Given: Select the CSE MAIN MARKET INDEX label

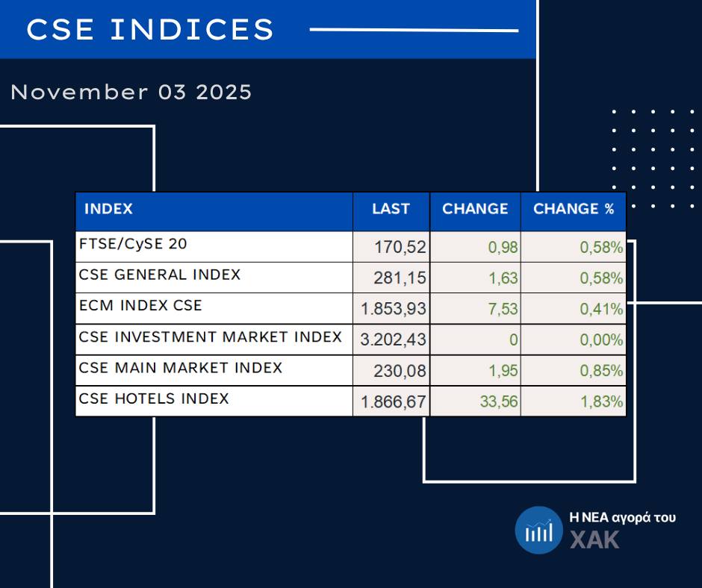Looking at the screenshot, I should (181, 368).
